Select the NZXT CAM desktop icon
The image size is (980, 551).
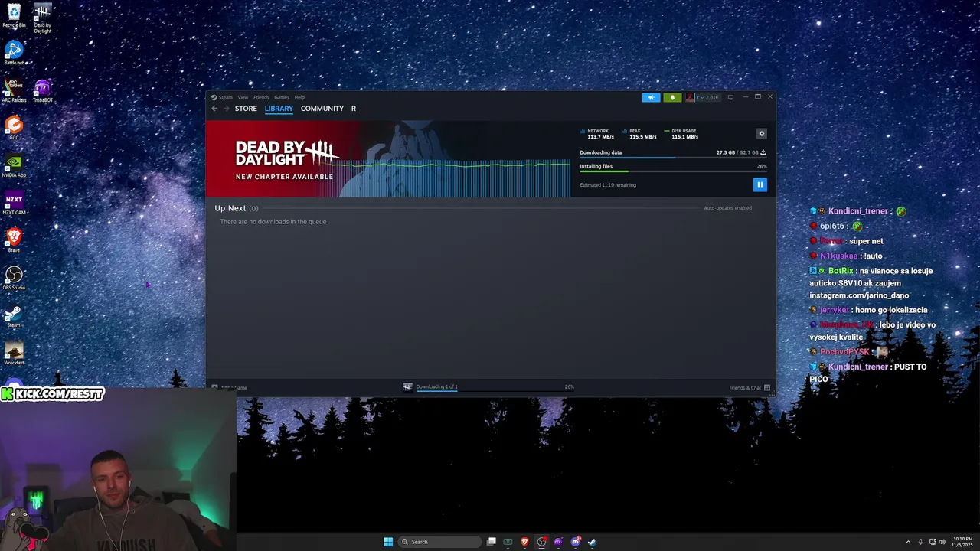click(x=14, y=203)
